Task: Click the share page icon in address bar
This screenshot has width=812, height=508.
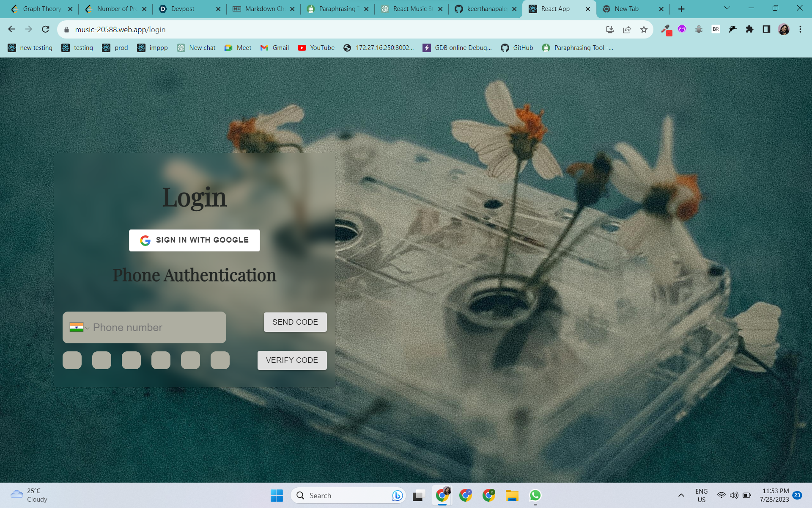Action: point(627,29)
